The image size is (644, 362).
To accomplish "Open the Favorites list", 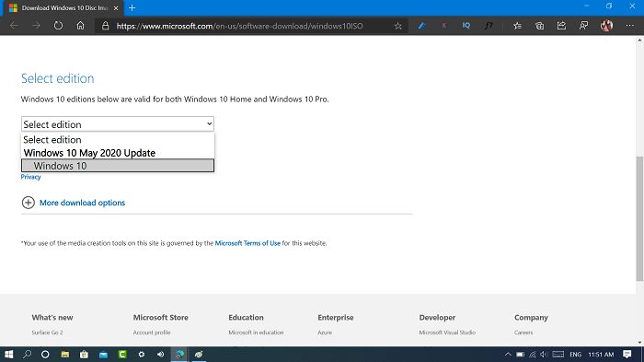I will click(x=517, y=26).
